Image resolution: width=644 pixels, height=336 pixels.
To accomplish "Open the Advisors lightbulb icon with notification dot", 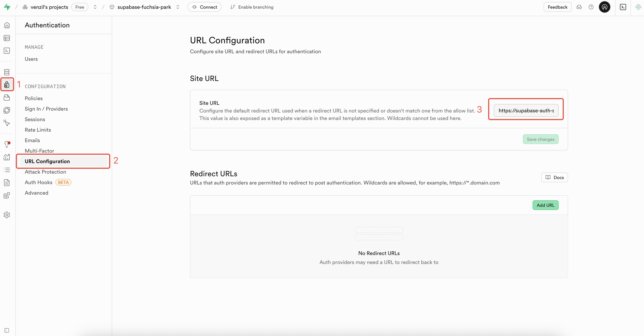I will coord(7,144).
